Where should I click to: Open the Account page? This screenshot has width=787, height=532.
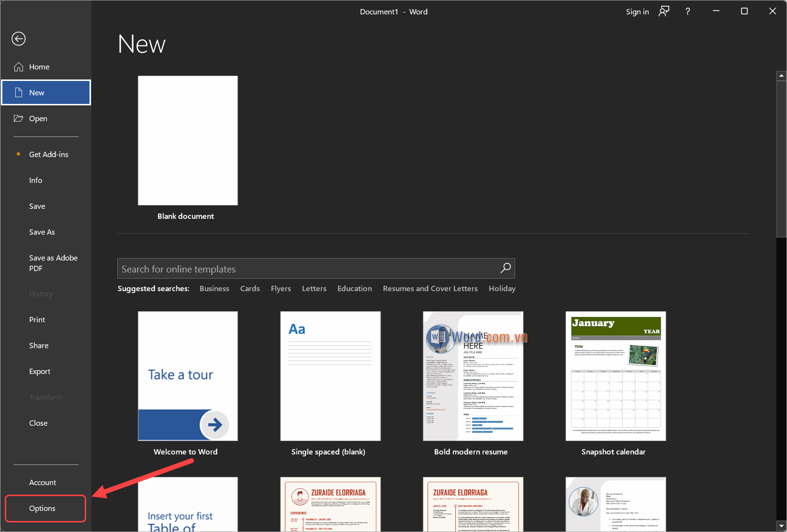46,483
